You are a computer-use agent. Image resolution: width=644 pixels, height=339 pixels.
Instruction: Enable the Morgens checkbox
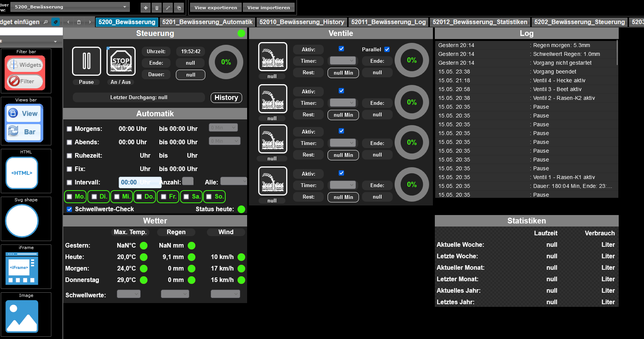tap(69, 129)
